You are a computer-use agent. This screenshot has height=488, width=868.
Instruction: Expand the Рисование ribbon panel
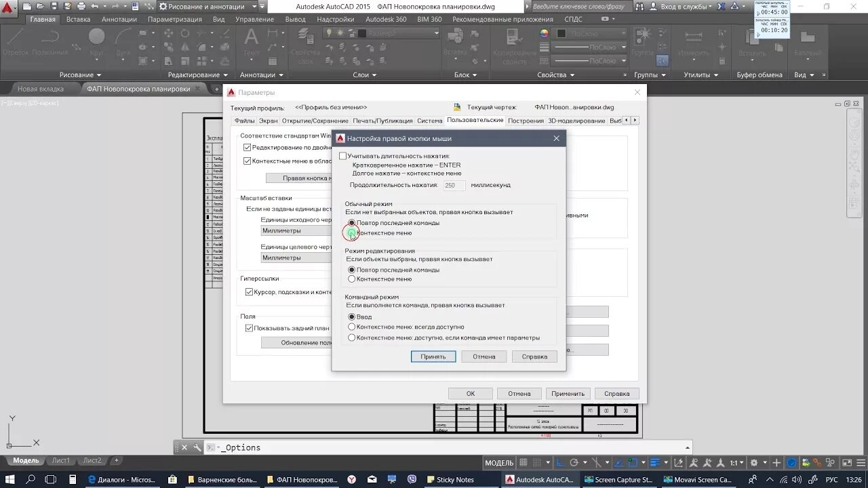(x=80, y=75)
